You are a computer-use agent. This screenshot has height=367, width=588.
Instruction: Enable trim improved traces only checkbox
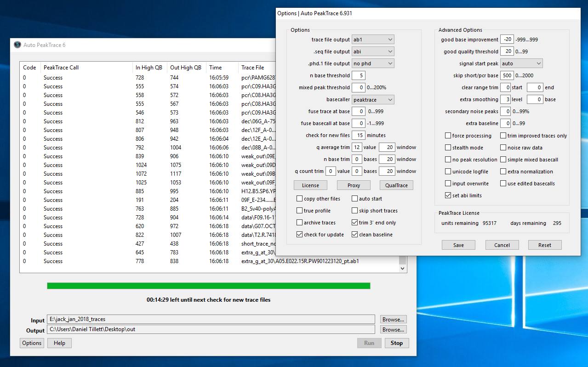503,136
